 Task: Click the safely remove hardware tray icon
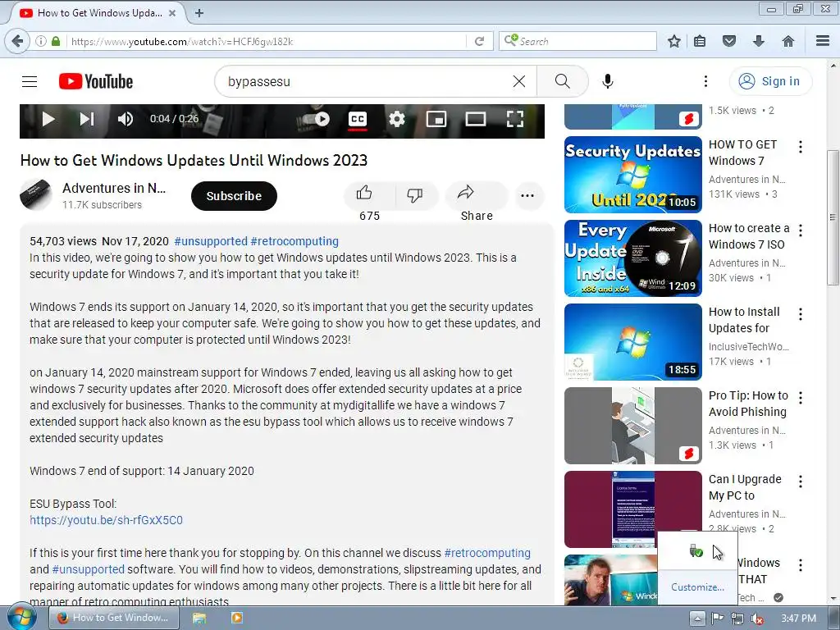(696, 550)
